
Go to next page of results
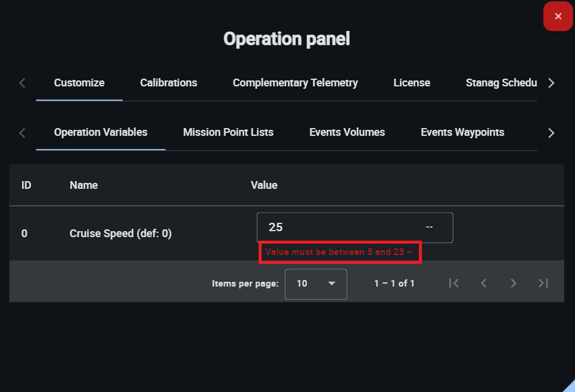(x=513, y=284)
